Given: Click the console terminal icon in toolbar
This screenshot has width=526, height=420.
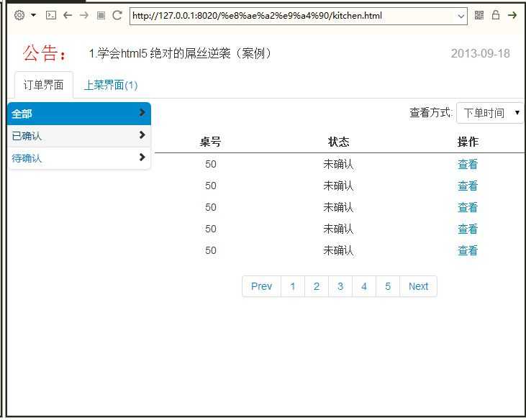Looking at the screenshot, I should tap(51, 15).
